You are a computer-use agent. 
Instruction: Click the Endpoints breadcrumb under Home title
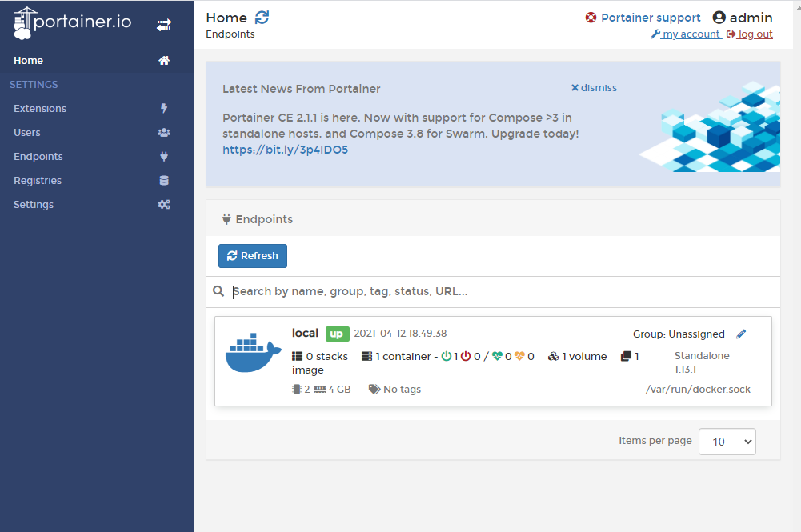(x=230, y=34)
